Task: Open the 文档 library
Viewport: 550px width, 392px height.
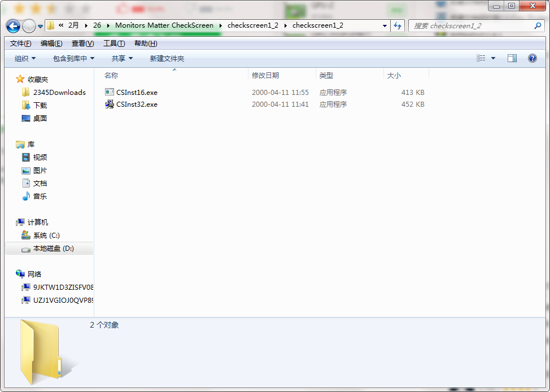Action: tap(40, 183)
